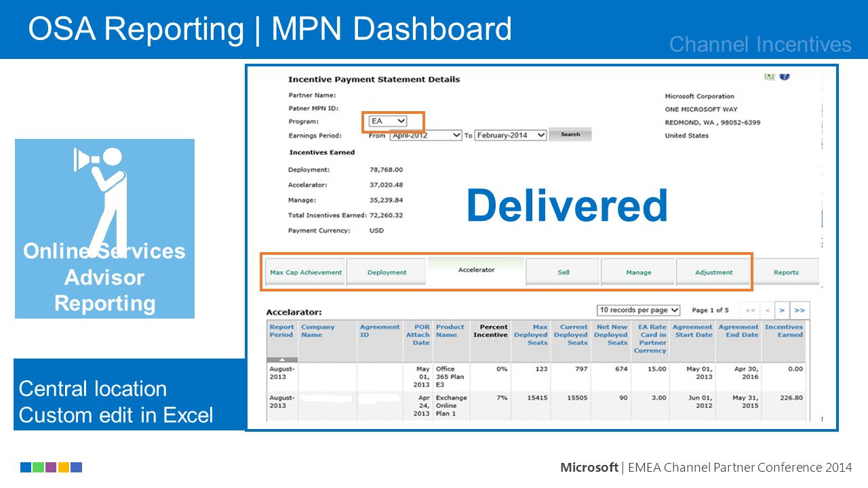Click the Exchange Online Plan 1 cell
Image resolution: width=868 pixels, height=488 pixels.
click(450, 405)
